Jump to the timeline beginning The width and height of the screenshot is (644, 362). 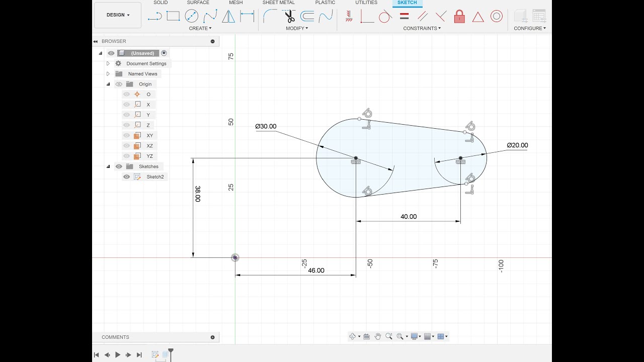(x=96, y=355)
